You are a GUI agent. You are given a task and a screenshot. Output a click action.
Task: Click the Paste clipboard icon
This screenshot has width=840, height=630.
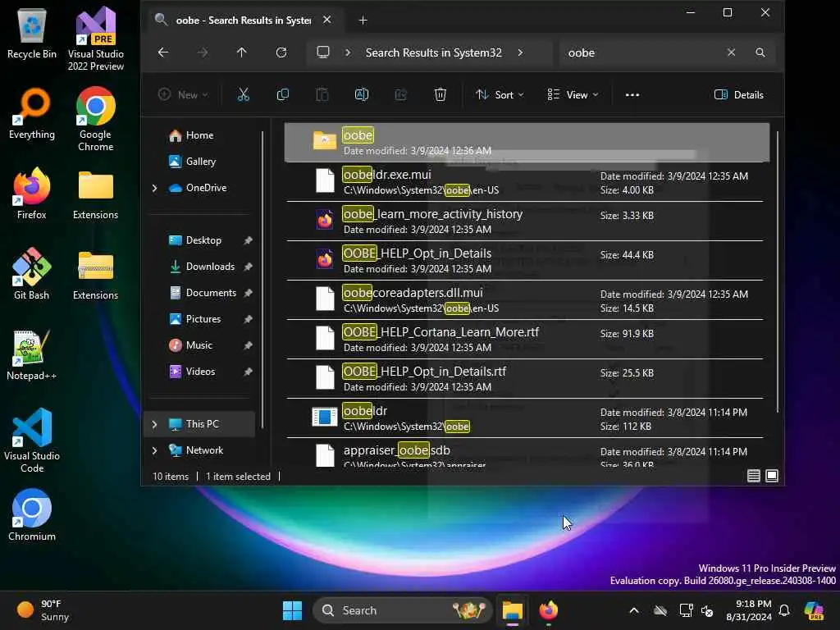coord(322,95)
